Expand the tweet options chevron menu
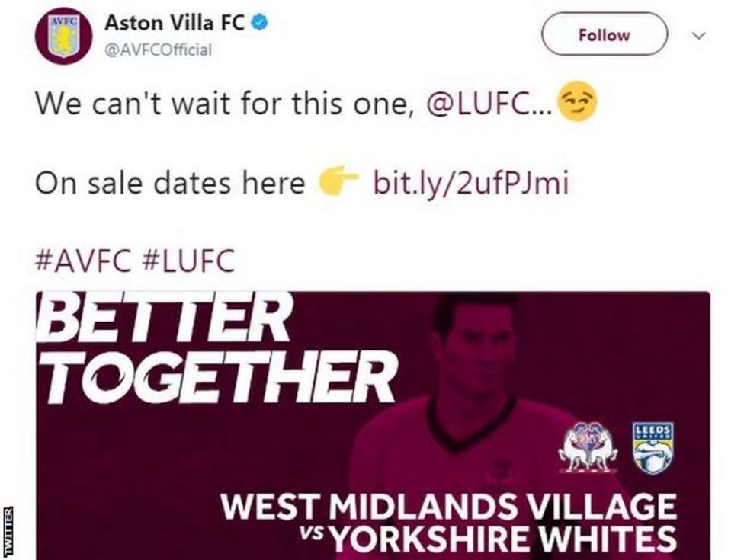This screenshot has width=744, height=560. point(698,36)
